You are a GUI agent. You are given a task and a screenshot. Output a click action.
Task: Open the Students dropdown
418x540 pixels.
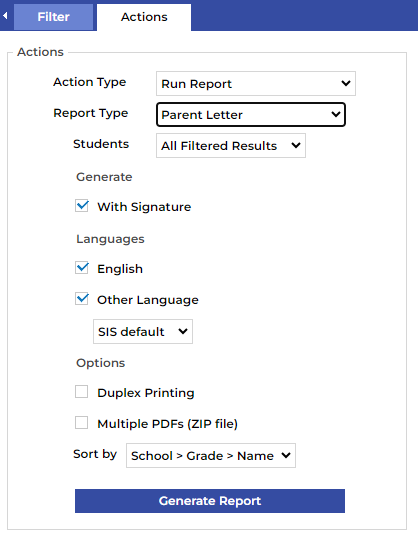pyautogui.click(x=231, y=146)
